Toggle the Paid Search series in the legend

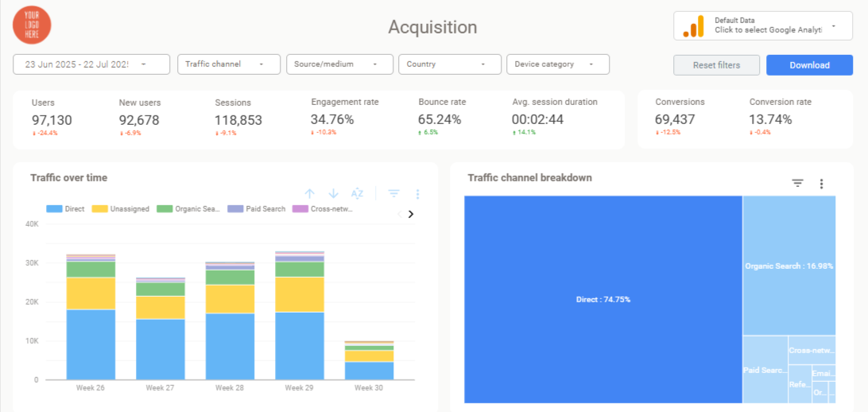[x=256, y=208]
